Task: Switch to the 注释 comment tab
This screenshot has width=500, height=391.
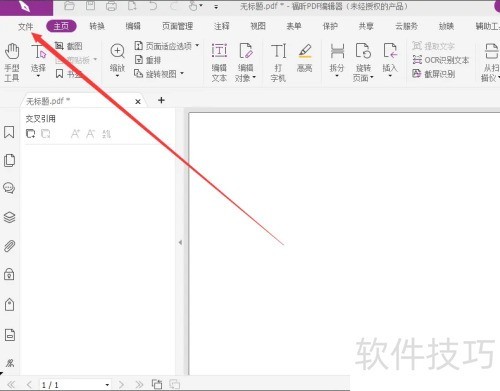Action: tap(222, 26)
